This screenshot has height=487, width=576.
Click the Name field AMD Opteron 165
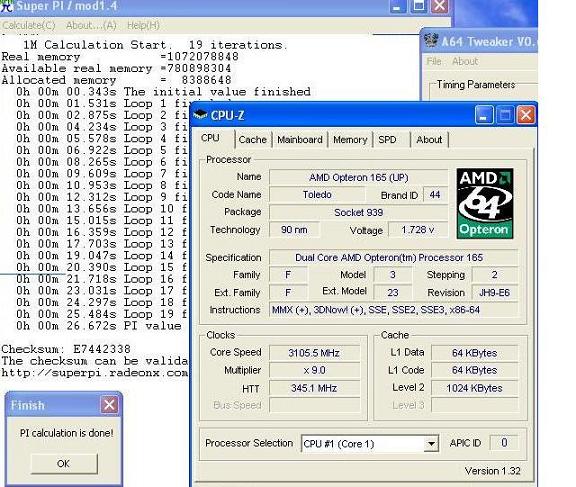click(359, 177)
